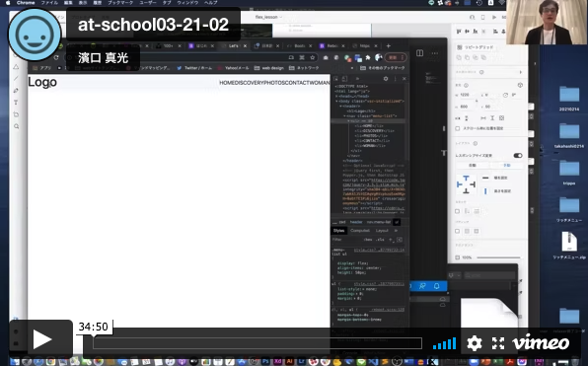Open the uploader's smiley avatar

(x=35, y=35)
